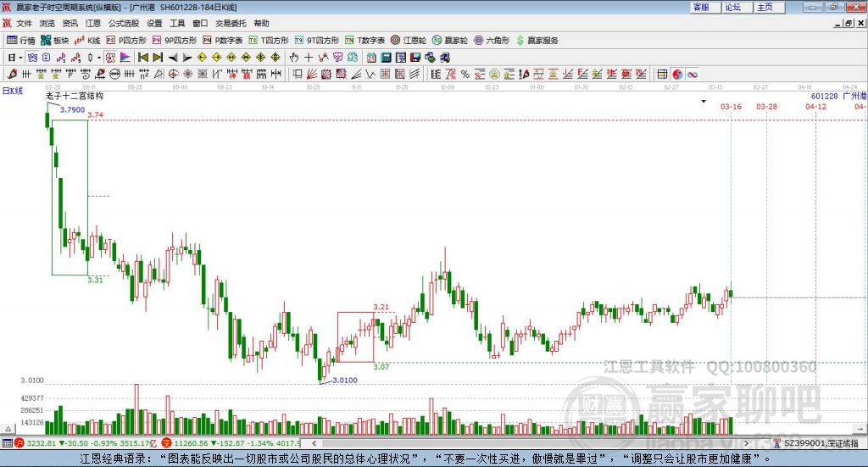Screen dimensions: 868x467
Task: Open the calculator tool
Action: click(387, 58)
